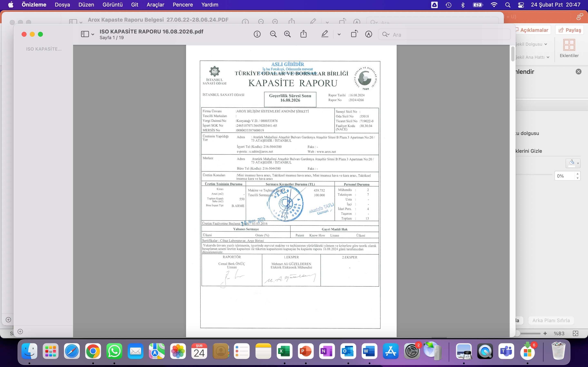Open the Araçlar menu
This screenshot has height=367, width=588.
click(x=155, y=5)
